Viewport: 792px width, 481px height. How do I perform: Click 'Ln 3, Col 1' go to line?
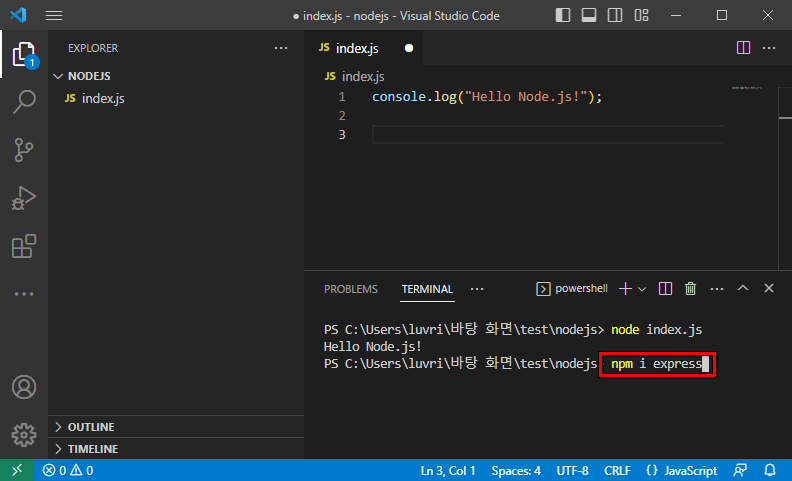click(x=448, y=471)
